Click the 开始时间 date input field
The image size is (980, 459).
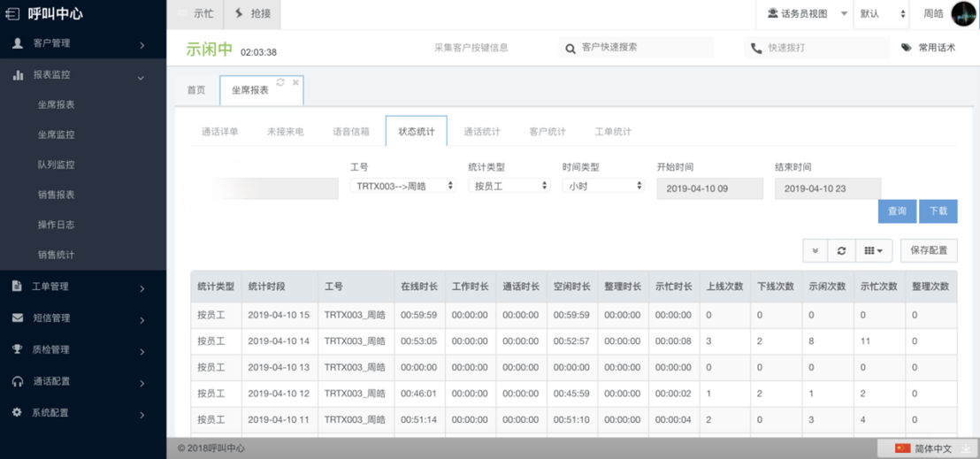click(709, 188)
